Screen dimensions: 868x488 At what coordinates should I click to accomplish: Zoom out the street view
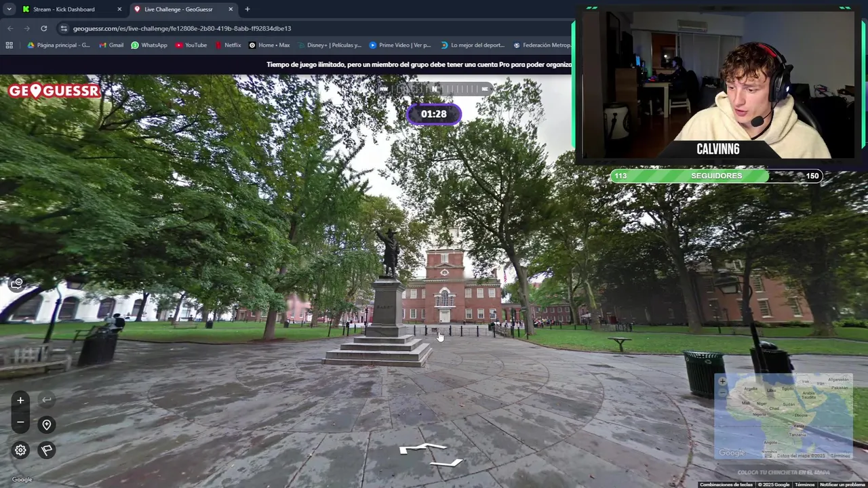point(20,423)
